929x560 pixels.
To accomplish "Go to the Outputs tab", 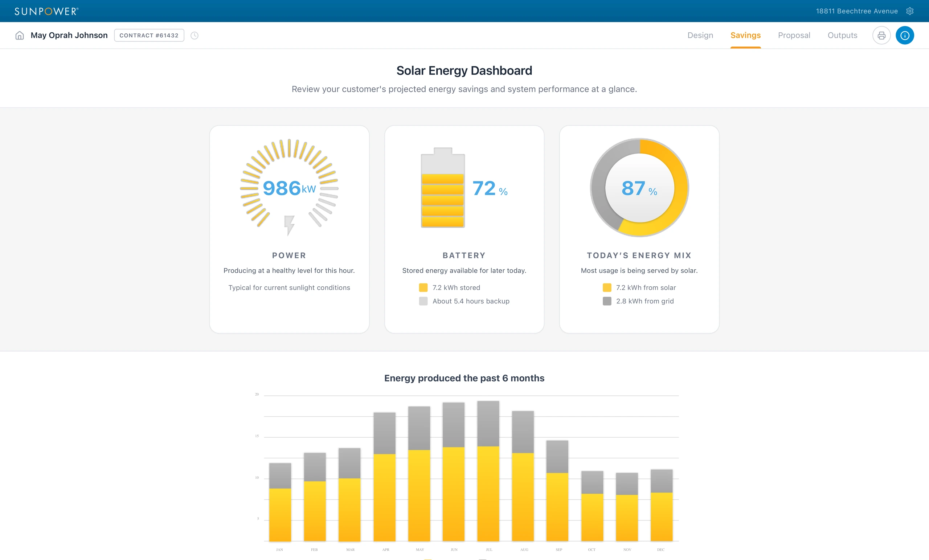I will point(842,36).
